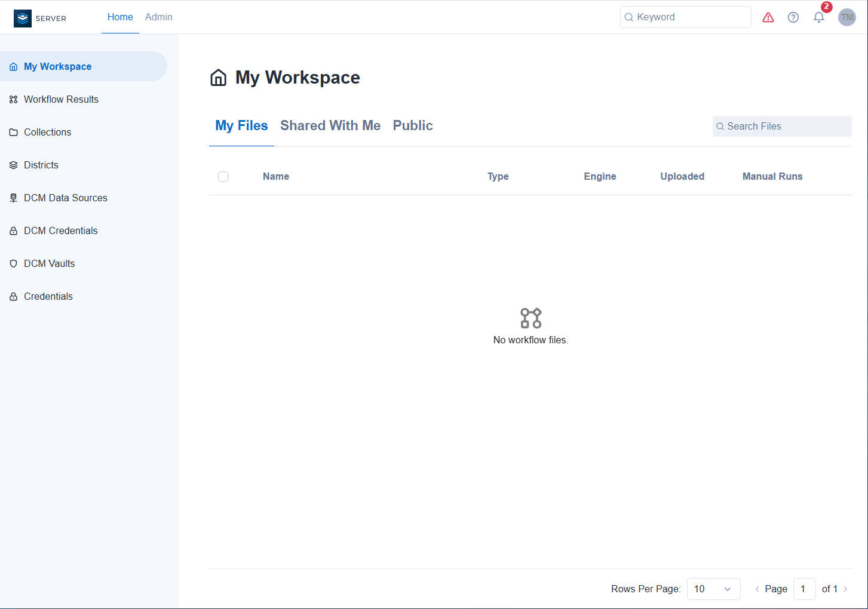Switch to the Admin tab
The width and height of the screenshot is (868, 609).
coord(159,17)
